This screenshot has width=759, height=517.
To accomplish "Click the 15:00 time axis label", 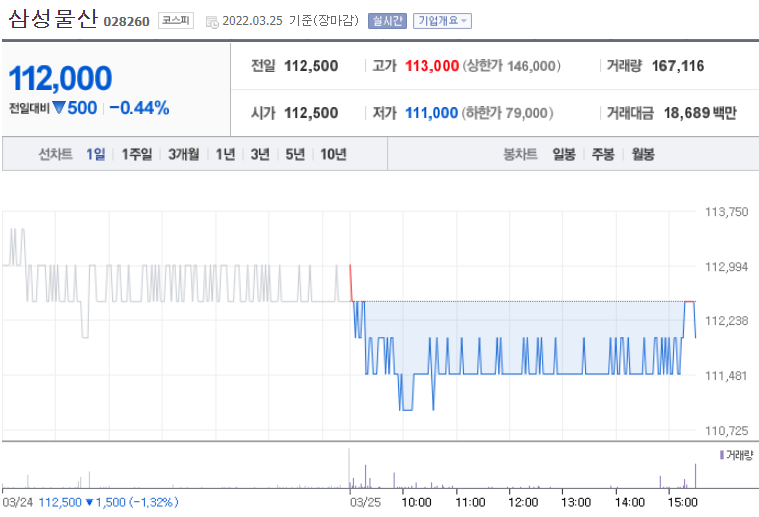I will (x=682, y=502).
